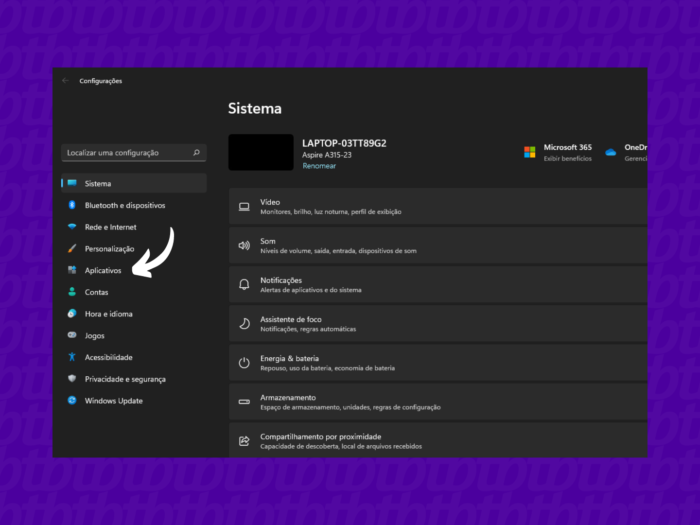Click the Sistema page heading

[x=255, y=108]
